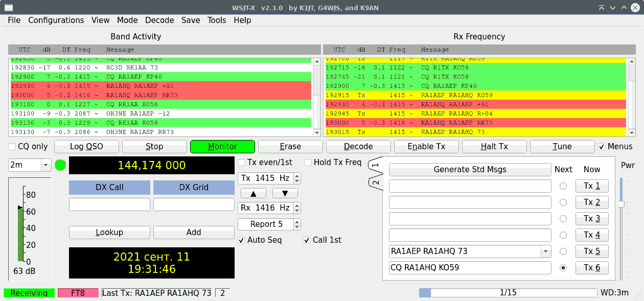Click the Decode button
The height and width of the screenshot is (301, 644).
[358, 147]
